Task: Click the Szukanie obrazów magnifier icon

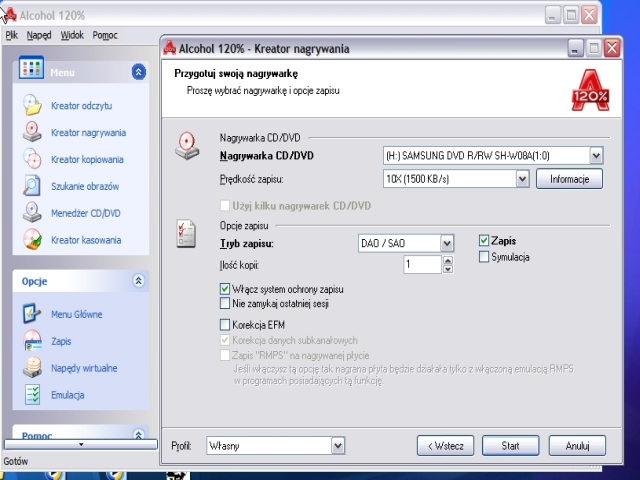Action: (x=32, y=186)
